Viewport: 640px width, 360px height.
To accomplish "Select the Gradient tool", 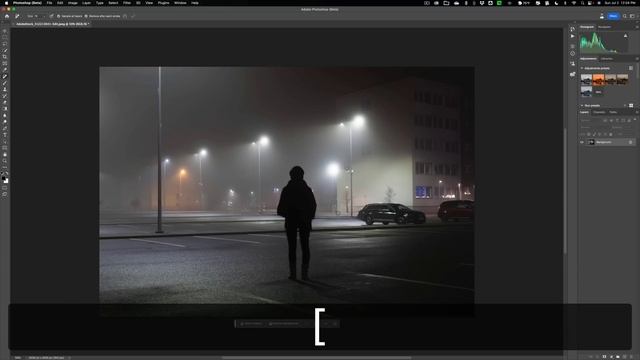I will (x=5, y=109).
